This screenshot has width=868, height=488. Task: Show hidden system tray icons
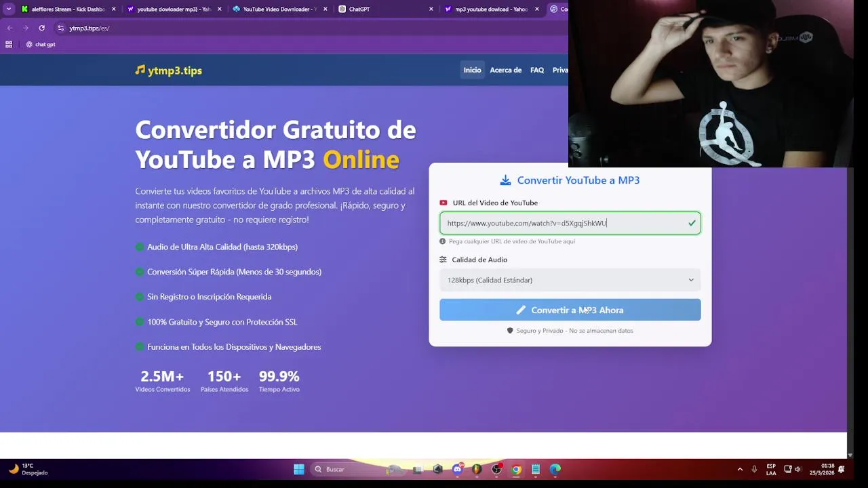pos(740,469)
